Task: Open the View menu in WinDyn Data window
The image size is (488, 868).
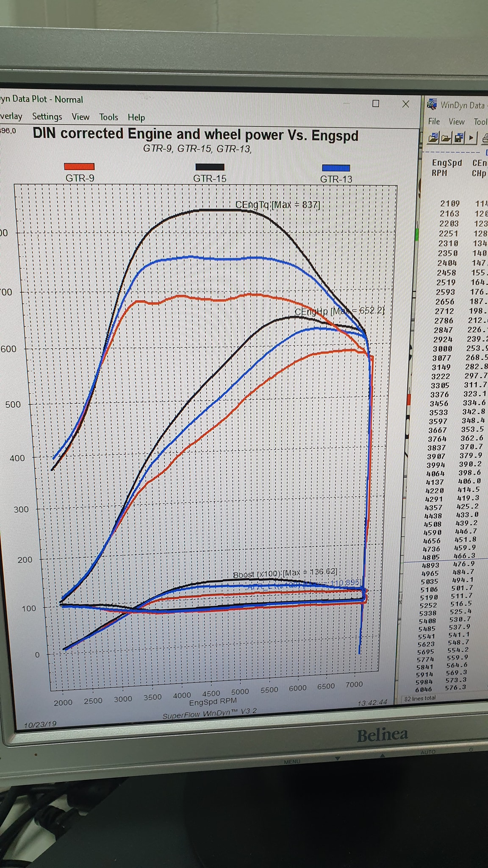Action: click(456, 122)
